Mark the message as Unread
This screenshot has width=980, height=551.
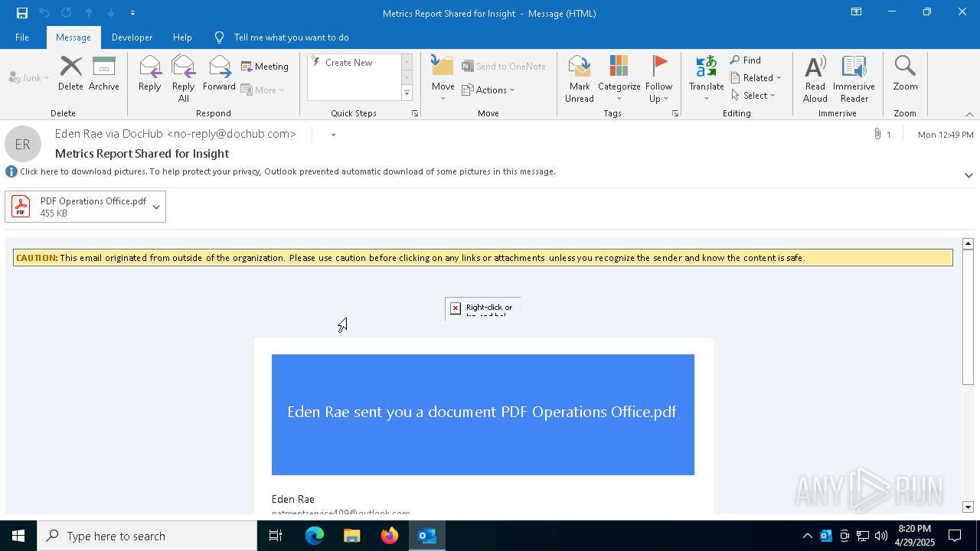coord(580,79)
